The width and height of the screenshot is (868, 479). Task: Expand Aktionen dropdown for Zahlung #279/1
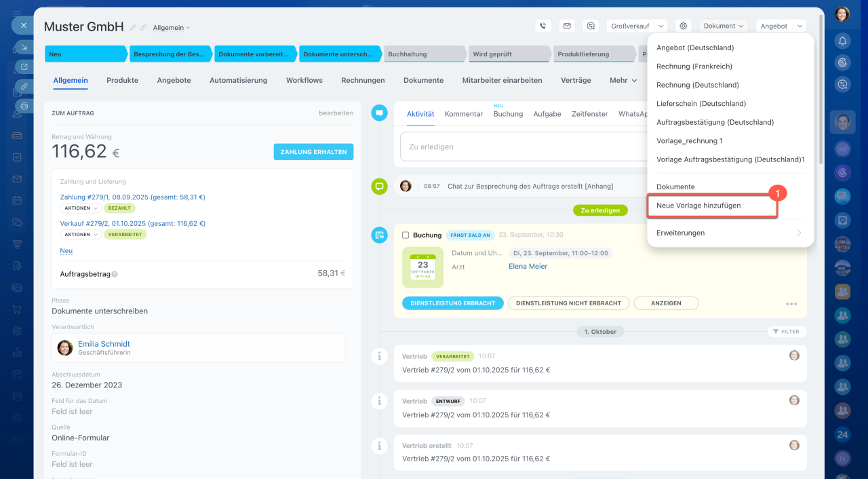click(81, 208)
